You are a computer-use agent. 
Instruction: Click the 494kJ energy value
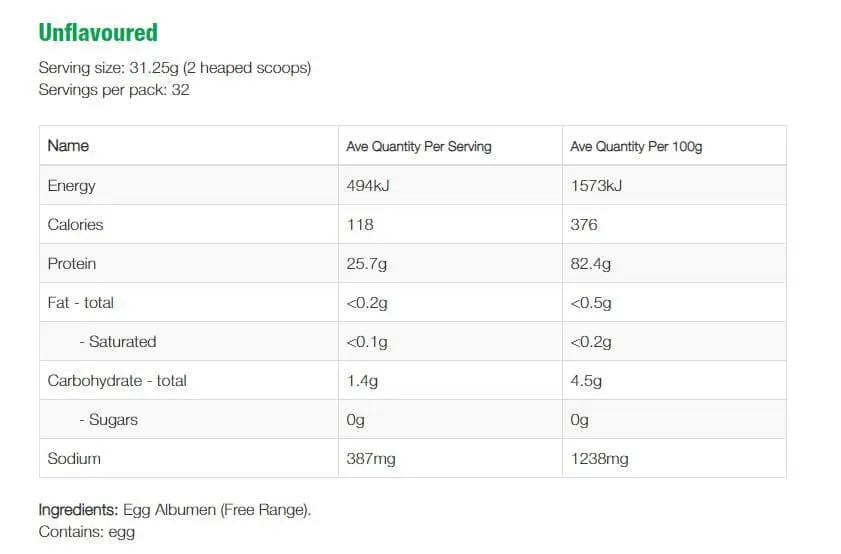[366, 186]
